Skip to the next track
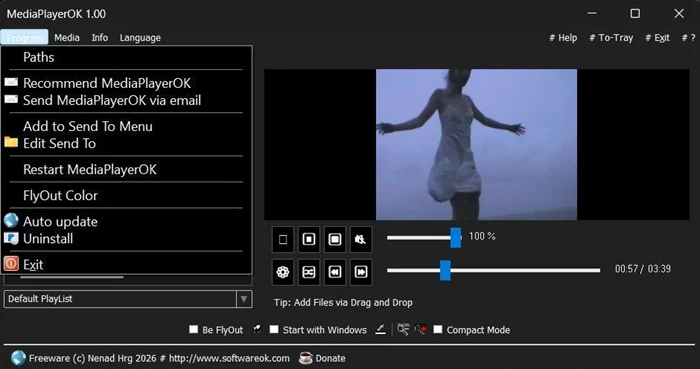The image size is (700, 369). 361,272
